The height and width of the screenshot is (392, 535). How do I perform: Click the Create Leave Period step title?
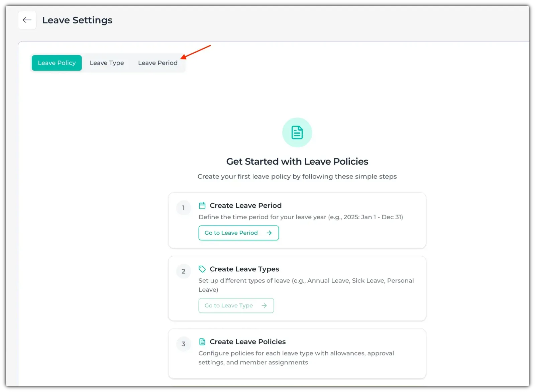(x=245, y=206)
